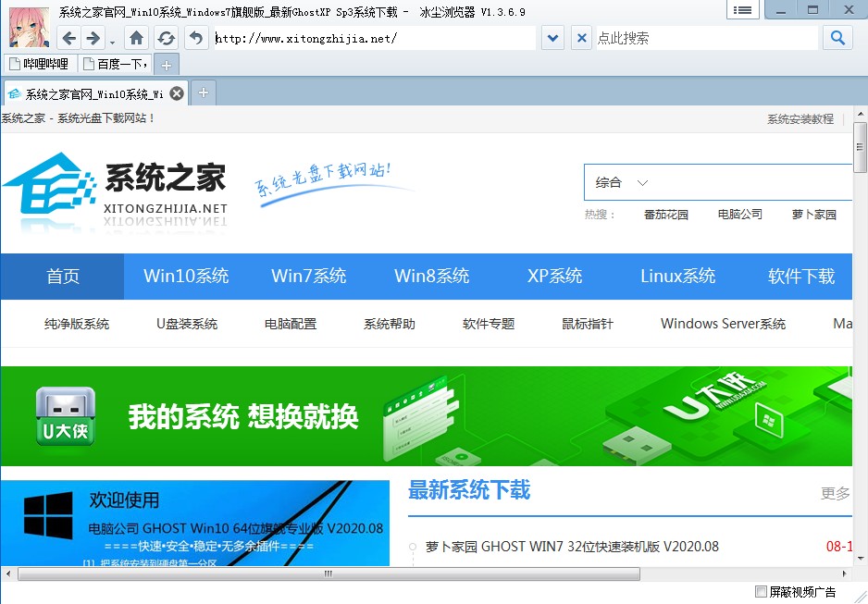868x604 pixels.
Task: Click the vertical scrollbar down arrow
Action: 860,558
